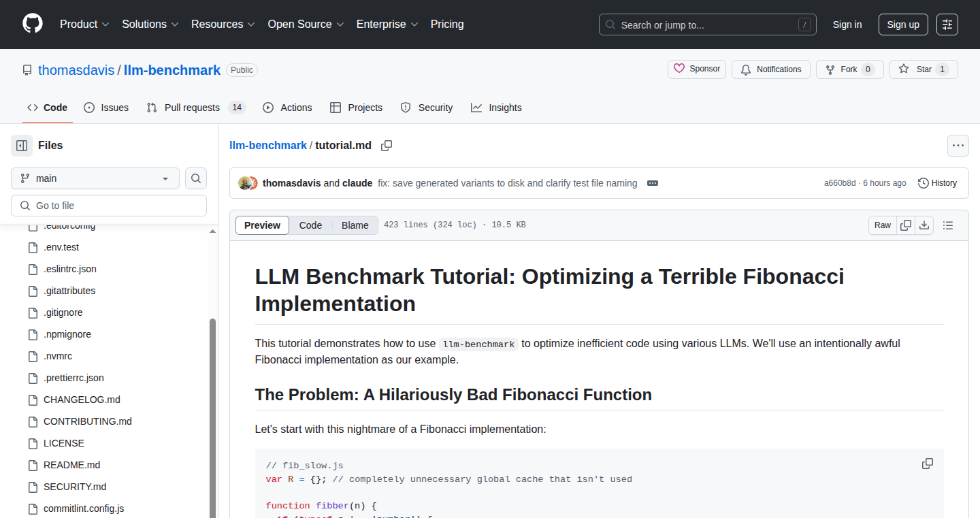Image resolution: width=980 pixels, height=518 pixels.
Task: Expand the Enterprise menu
Action: click(x=387, y=24)
